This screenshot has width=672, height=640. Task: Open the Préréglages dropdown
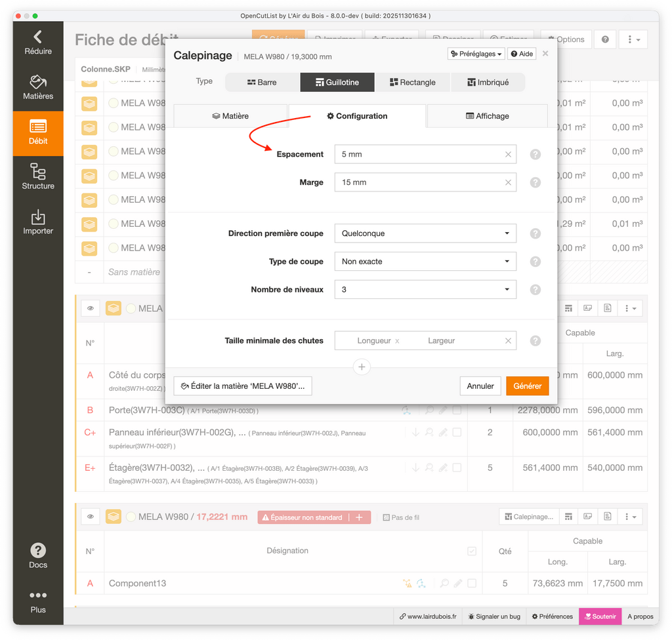(476, 54)
